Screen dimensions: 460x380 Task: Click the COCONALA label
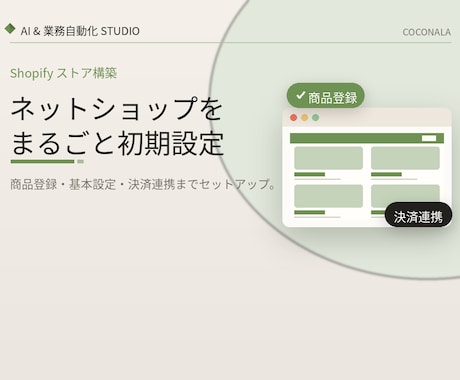coord(427,32)
